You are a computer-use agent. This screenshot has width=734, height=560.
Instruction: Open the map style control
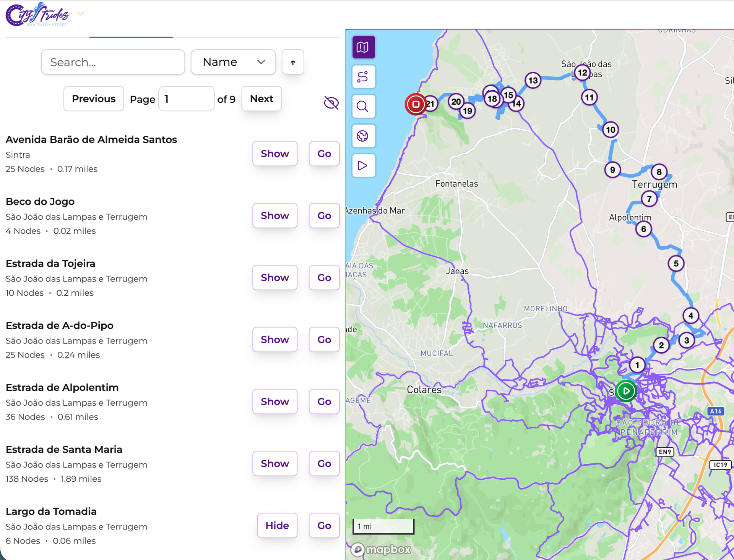point(363,47)
